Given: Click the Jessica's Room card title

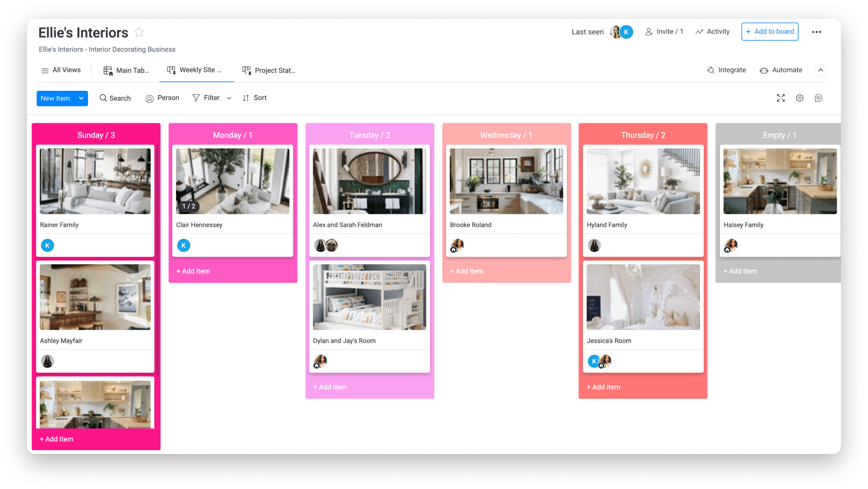Looking at the screenshot, I should click(x=609, y=341).
